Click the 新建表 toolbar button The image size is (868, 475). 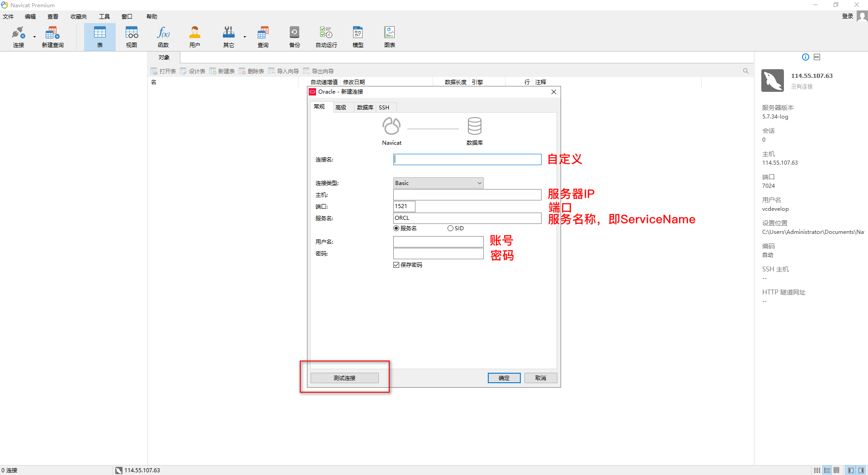222,71
